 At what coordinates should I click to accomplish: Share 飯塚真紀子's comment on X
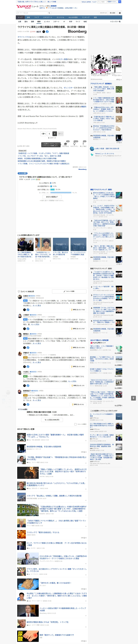click(25, 405)
